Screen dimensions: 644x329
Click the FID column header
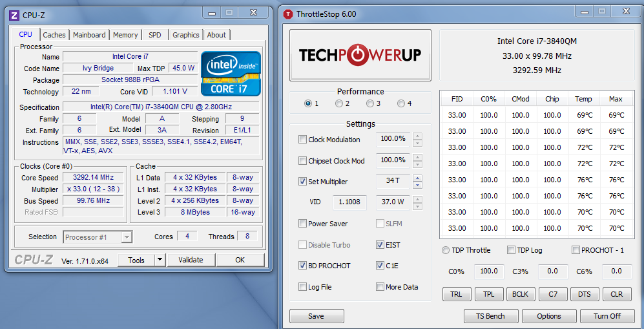(457, 99)
